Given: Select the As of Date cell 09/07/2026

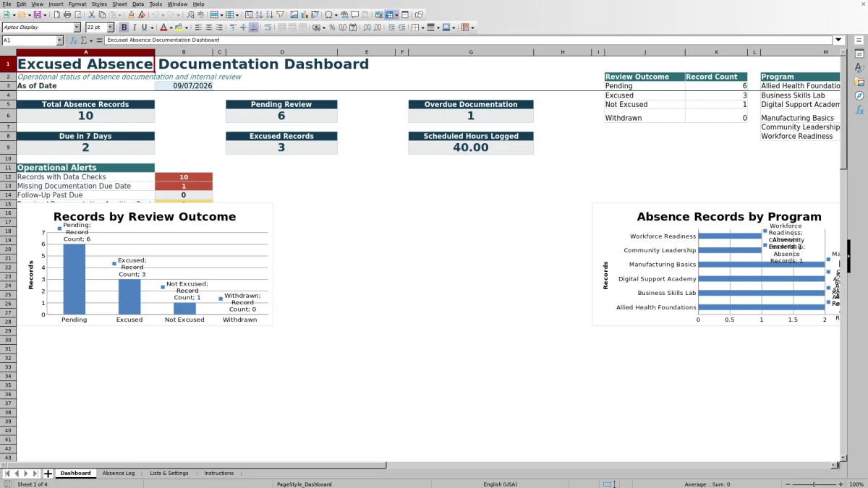Looking at the screenshot, I should tap(184, 85).
